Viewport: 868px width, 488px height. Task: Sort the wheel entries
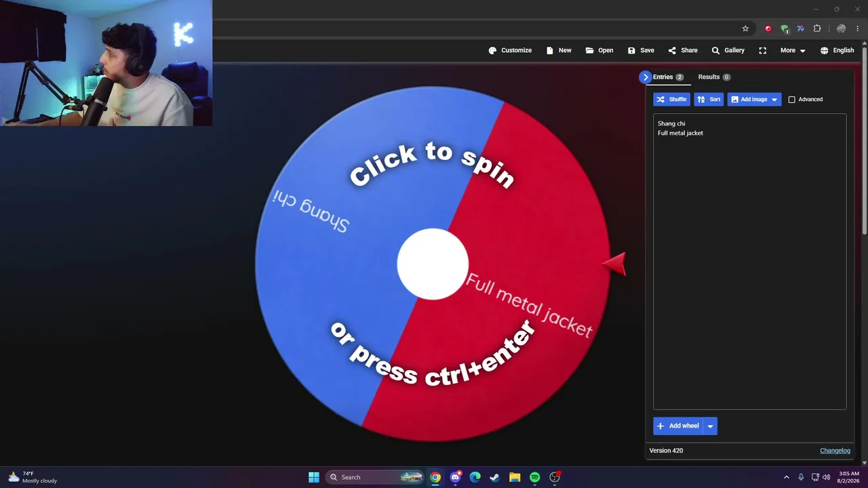709,100
